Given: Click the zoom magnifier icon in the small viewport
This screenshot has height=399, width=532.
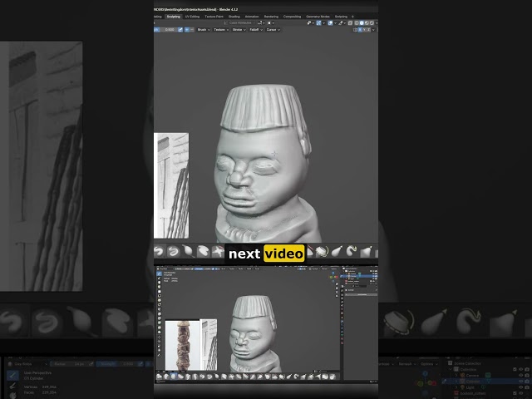Looking at the screenshot, I should [x=337, y=284].
